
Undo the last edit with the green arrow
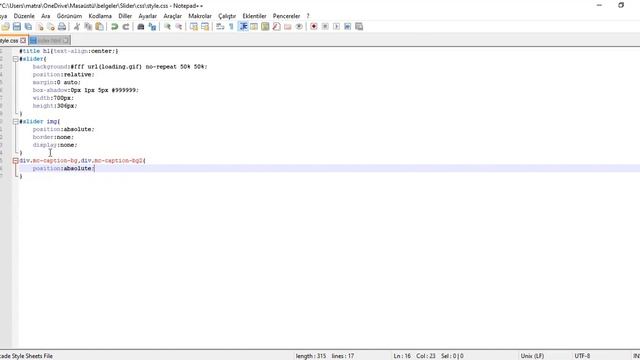[115, 27]
